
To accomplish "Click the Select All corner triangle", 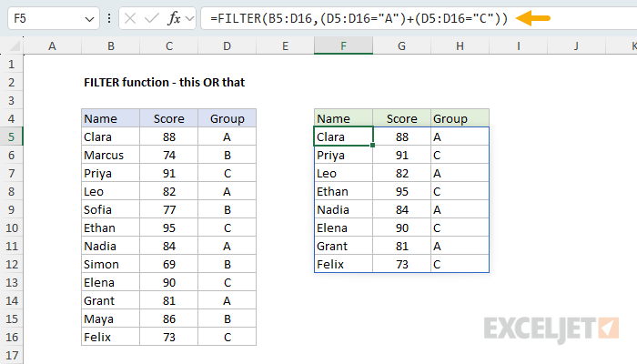I will pyautogui.click(x=15, y=46).
